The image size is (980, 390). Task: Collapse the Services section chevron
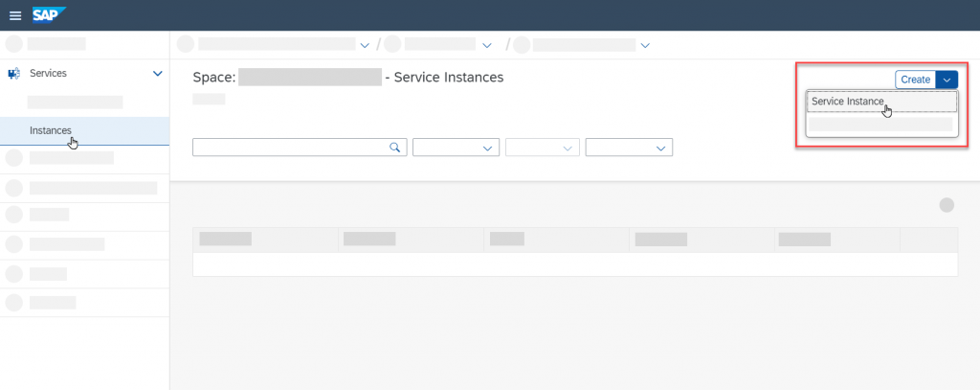tap(158, 73)
